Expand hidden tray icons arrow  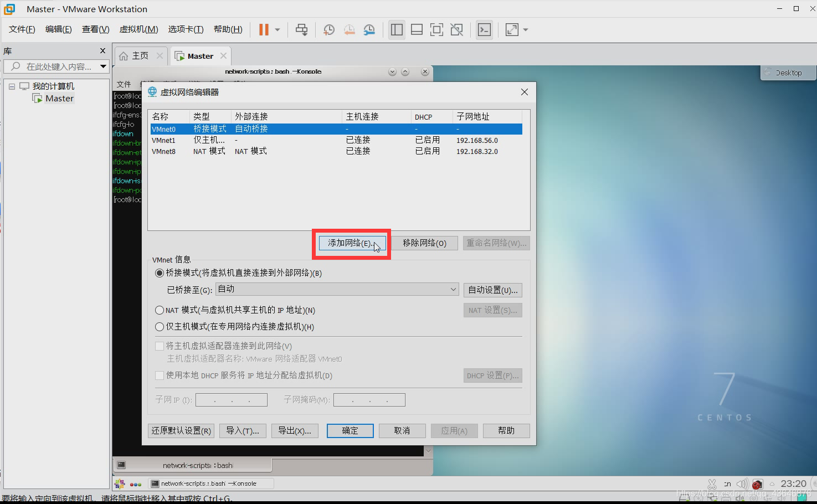772,484
